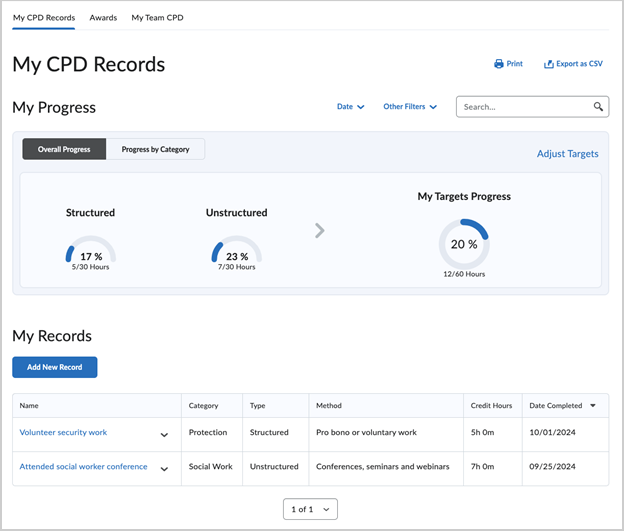The image size is (624, 531).
Task: Expand Volunteer security work actions chevron
Action: (x=164, y=435)
